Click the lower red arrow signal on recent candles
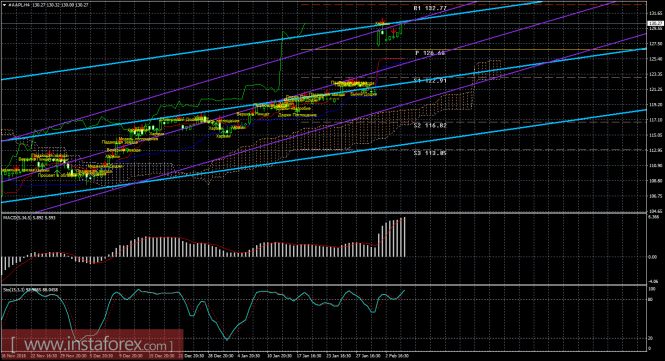 point(394,31)
